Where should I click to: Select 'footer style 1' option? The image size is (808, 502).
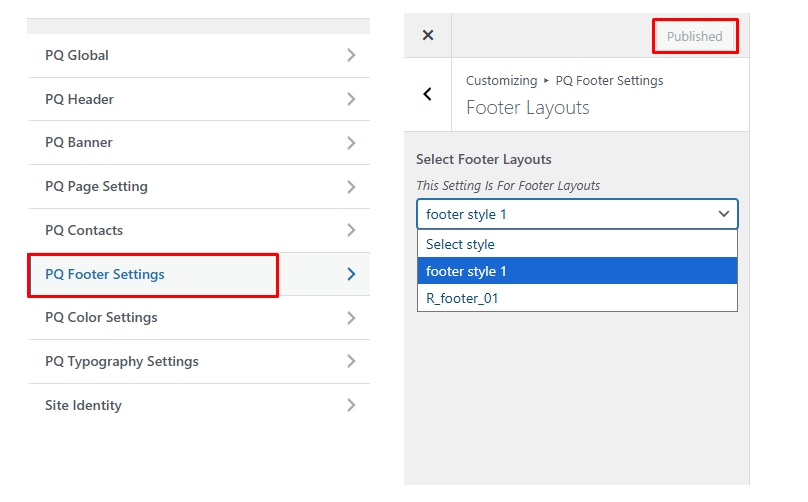577,271
